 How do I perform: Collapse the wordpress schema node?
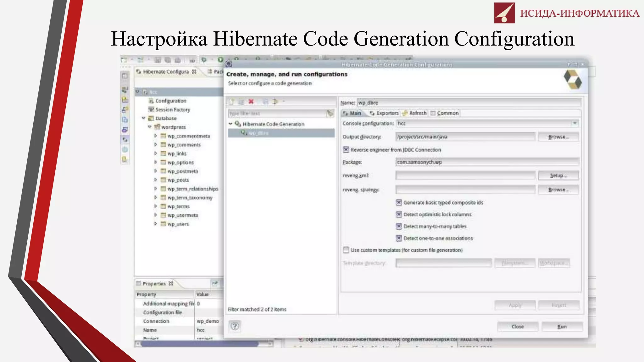click(x=149, y=127)
